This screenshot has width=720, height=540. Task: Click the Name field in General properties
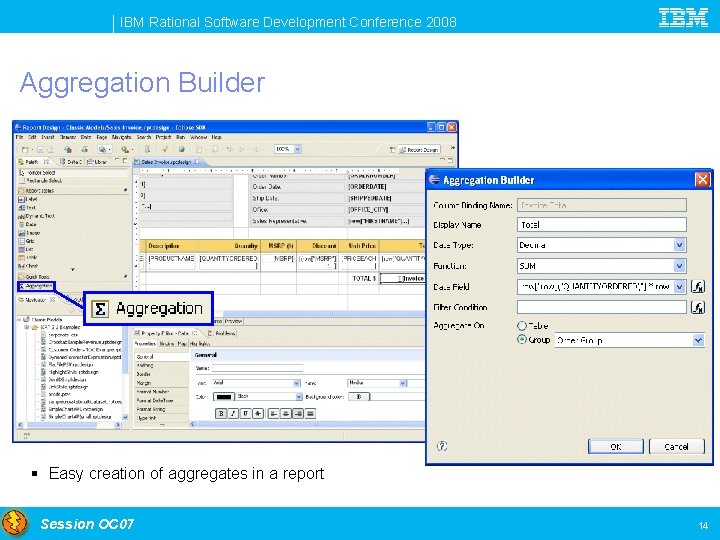click(258, 368)
